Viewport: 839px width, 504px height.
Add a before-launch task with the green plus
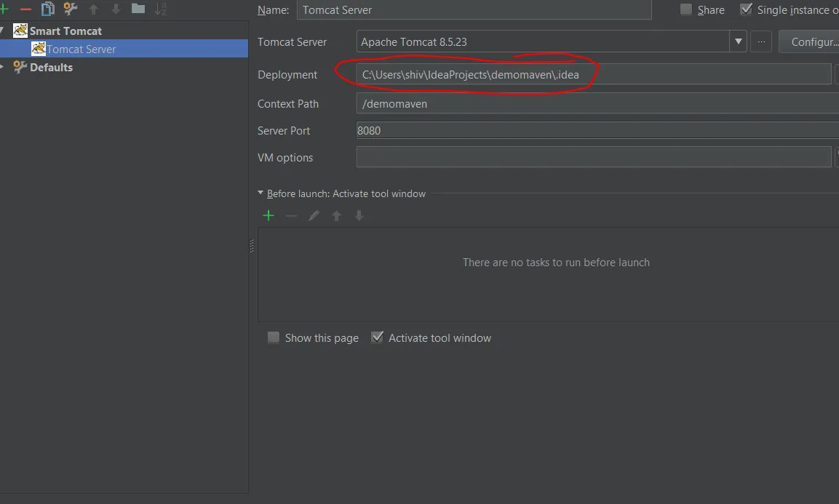pyautogui.click(x=269, y=215)
